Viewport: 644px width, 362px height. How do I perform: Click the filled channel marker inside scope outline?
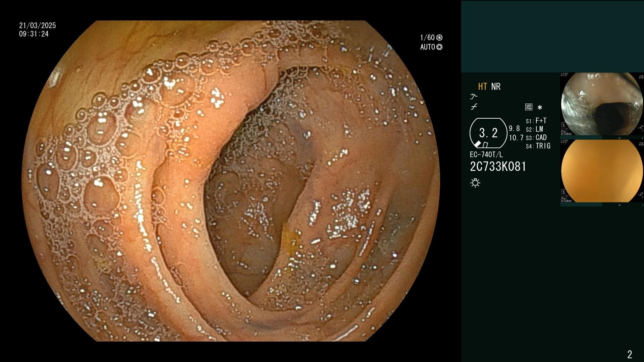(x=477, y=144)
